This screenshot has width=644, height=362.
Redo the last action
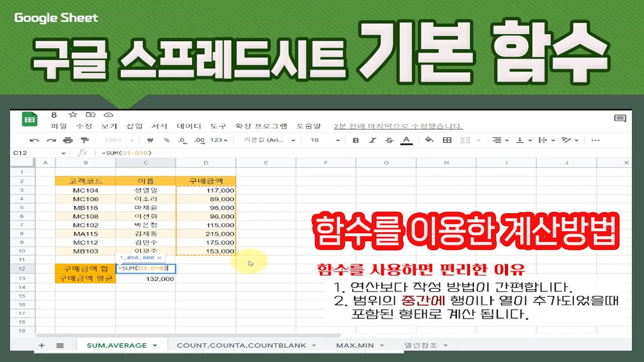point(51,140)
